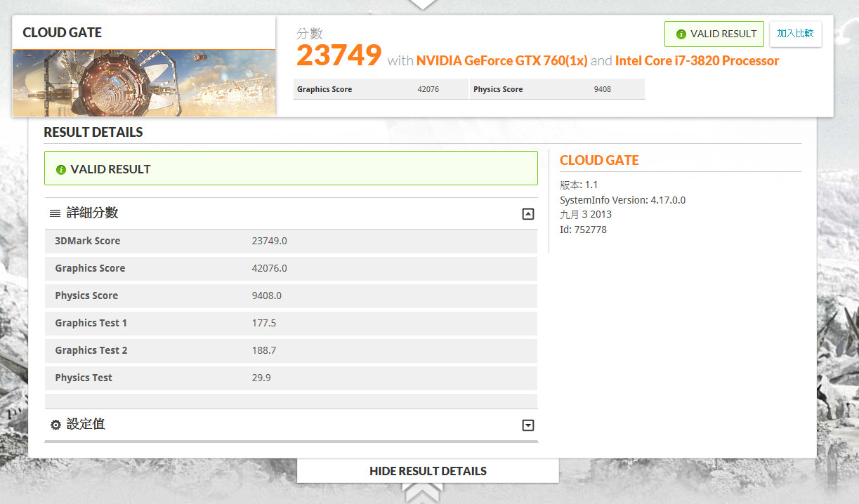This screenshot has width=859, height=504.
Task: Click the 3DMark Score row in the details table
Action: click(x=290, y=241)
